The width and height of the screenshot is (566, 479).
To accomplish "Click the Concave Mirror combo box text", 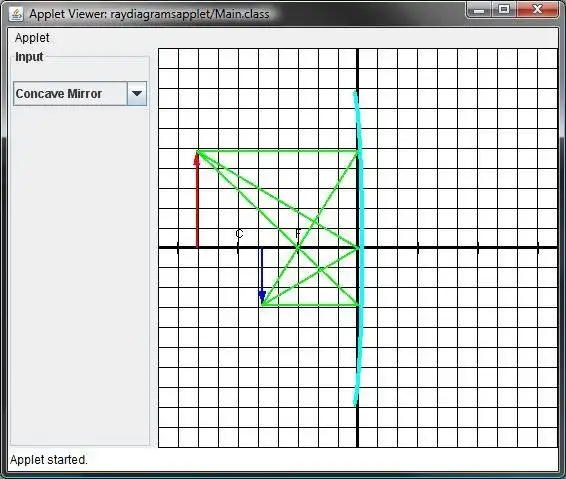I will 58,94.
